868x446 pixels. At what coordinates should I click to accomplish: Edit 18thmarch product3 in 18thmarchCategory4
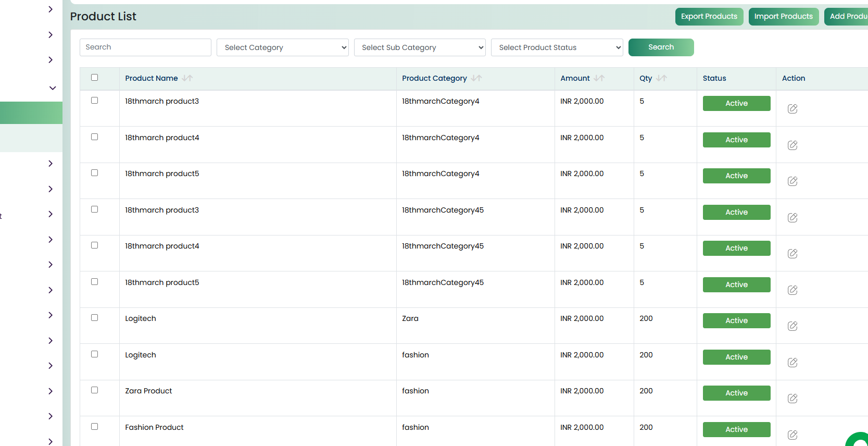click(792, 109)
